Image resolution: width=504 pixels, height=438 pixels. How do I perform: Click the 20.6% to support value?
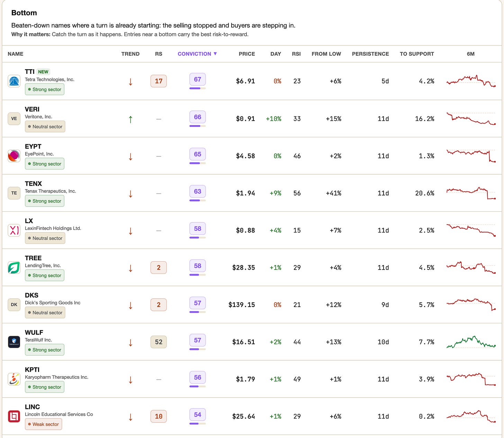click(425, 193)
